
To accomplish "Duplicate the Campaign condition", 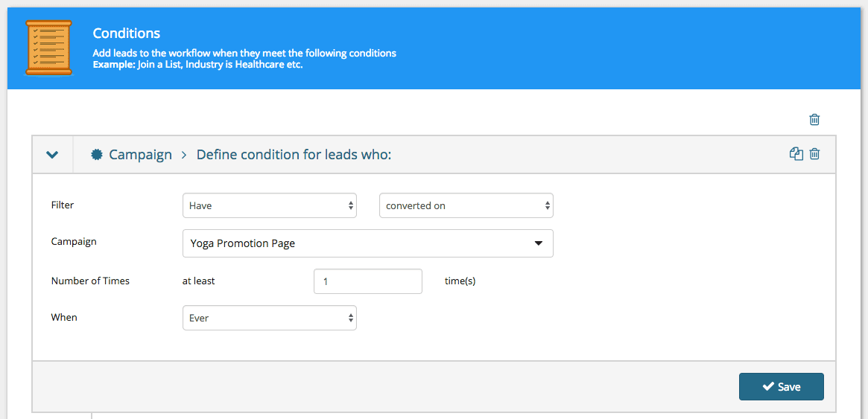I will [796, 154].
